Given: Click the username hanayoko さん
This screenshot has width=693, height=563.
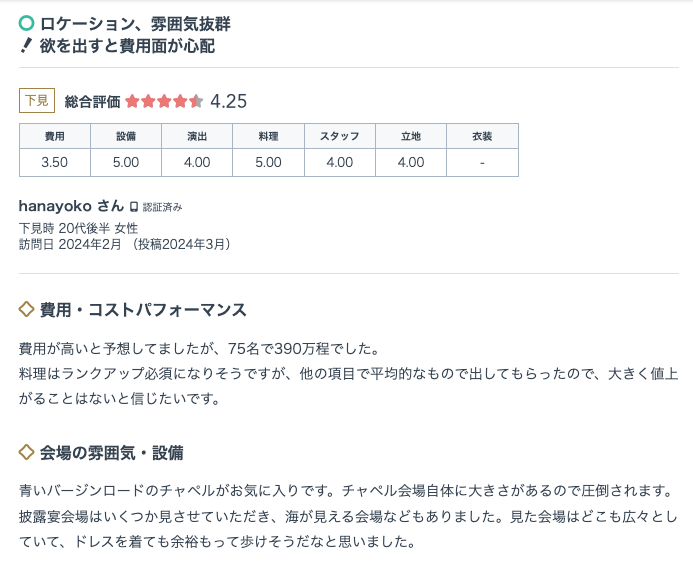Looking at the screenshot, I should point(71,206).
